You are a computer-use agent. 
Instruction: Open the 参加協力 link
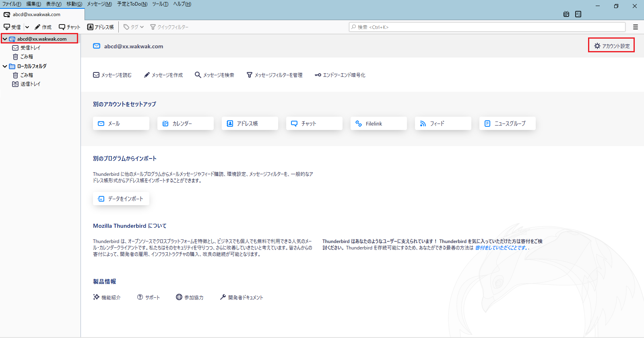[190, 297]
